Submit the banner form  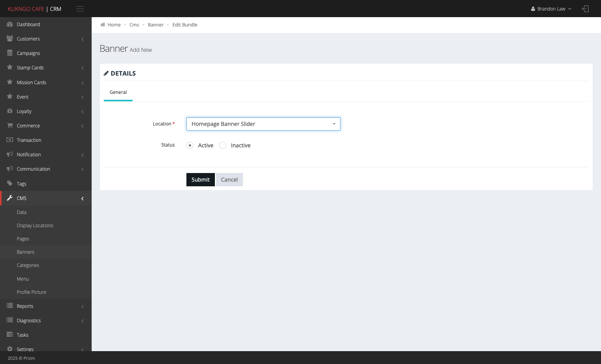click(200, 180)
